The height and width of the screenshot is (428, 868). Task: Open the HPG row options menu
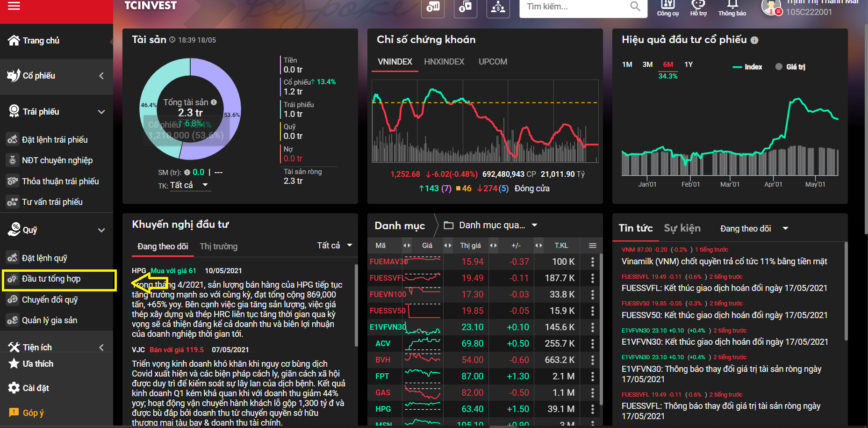pyautogui.click(x=592, y=409)
